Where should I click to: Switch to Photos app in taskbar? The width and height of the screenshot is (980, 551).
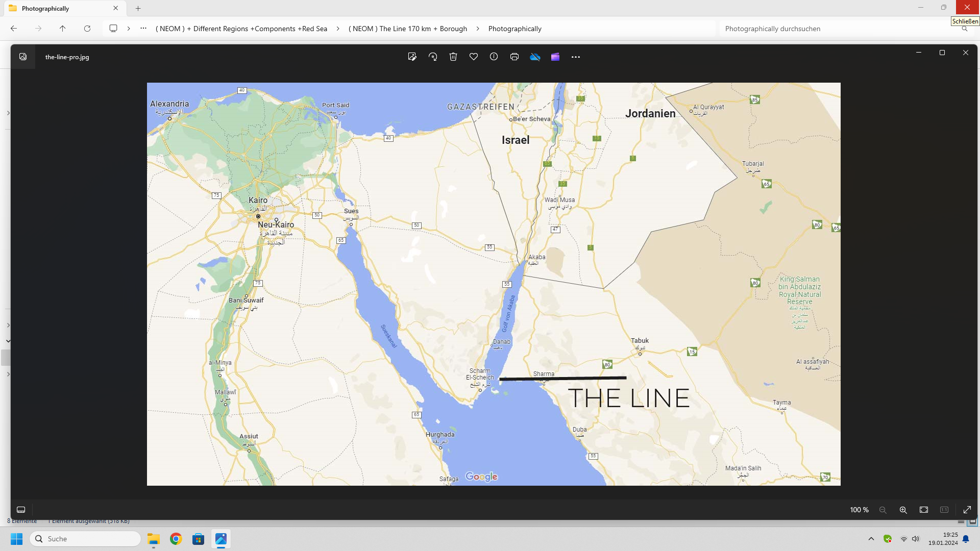221,539
